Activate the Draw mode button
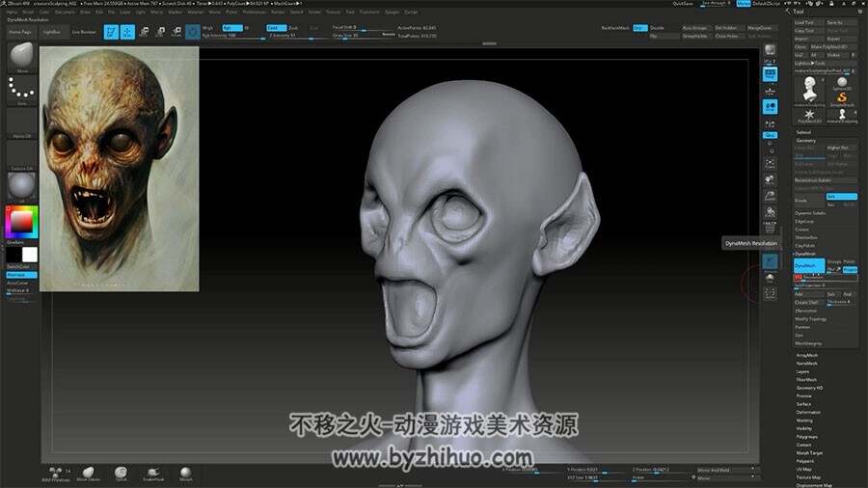Screen dimensions: 868x488 (x=127, y=32)
